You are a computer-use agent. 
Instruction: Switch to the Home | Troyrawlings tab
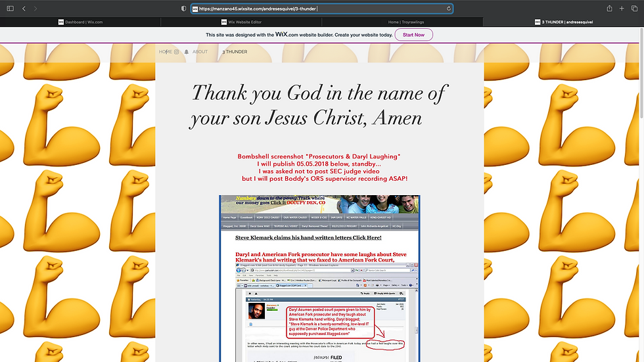tap(402, 22)
